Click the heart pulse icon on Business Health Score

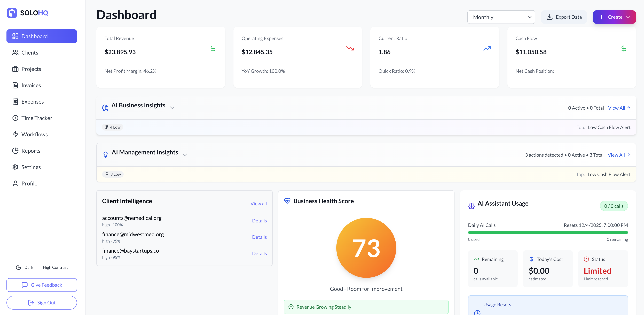(x=287, y=201)
